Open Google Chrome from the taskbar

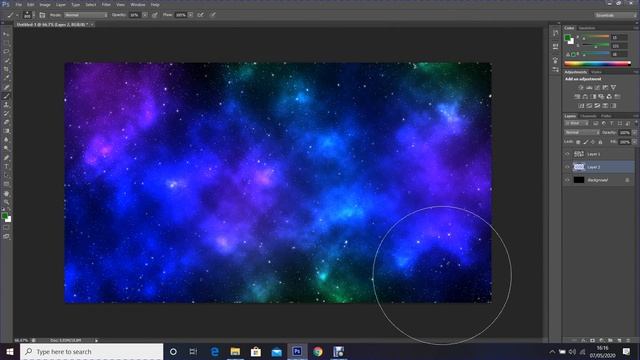coord(318,351)
